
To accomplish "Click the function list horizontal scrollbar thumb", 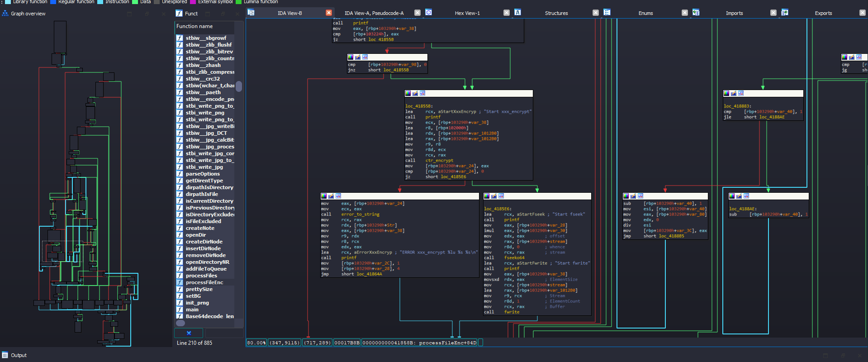I will (x=180, y=323).
